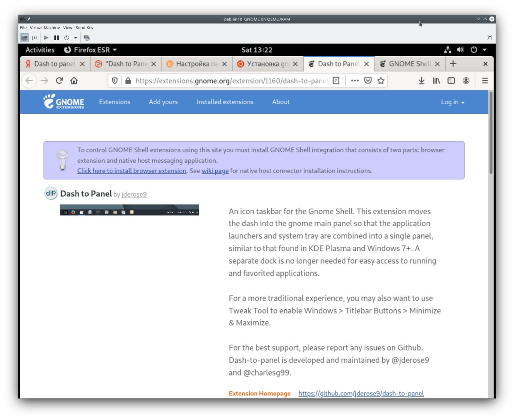The image size is (514, 420).
Task: Open the 'Add yours' nav link
Action: (x=163, y=102)
